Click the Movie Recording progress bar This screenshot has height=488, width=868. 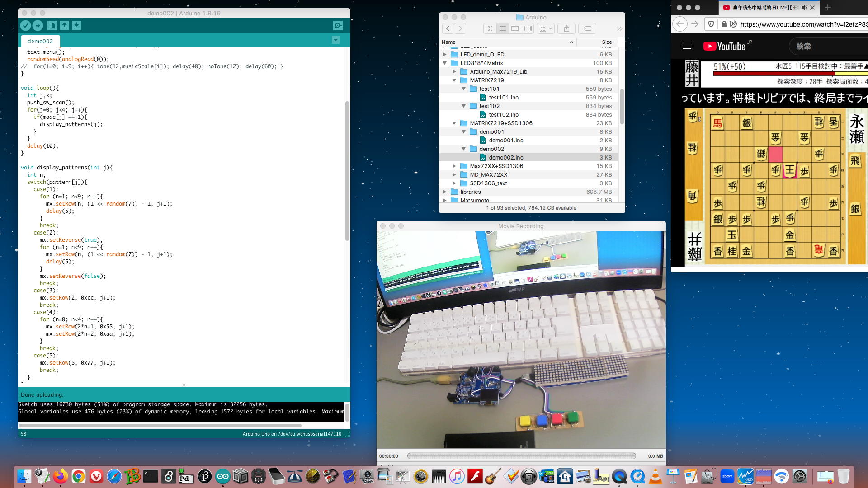click(521, 456)
